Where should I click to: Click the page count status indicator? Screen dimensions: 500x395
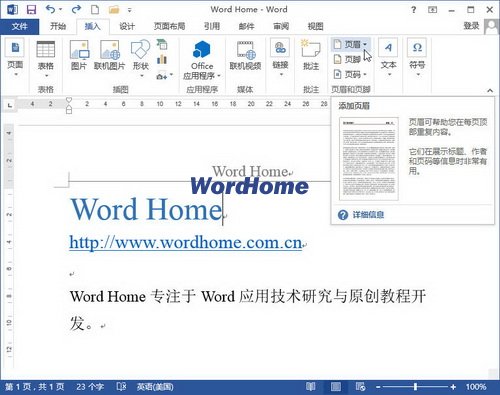coord(35,387)
